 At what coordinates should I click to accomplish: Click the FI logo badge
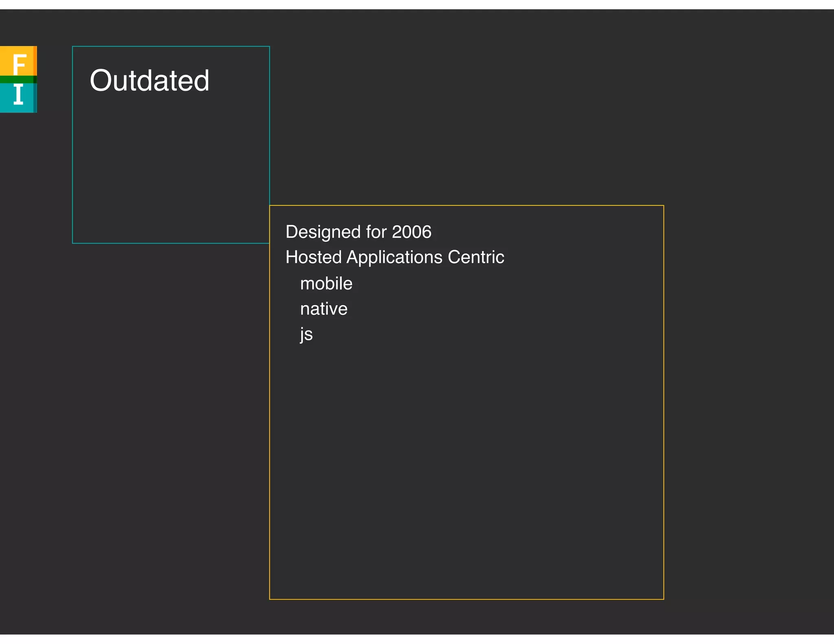point(18,79)
